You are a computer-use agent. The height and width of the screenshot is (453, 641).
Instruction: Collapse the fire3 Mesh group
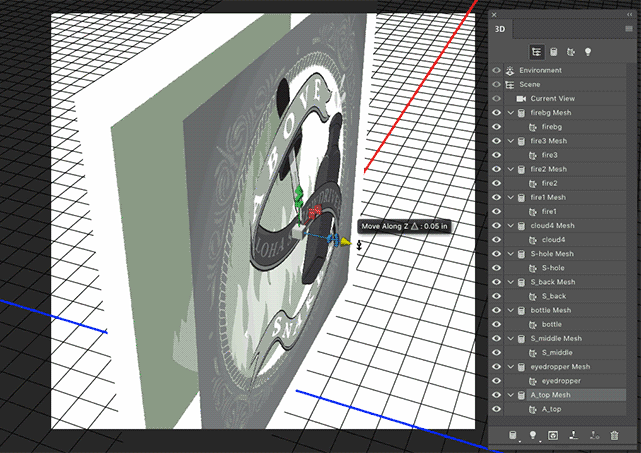(x=511, y=141)
